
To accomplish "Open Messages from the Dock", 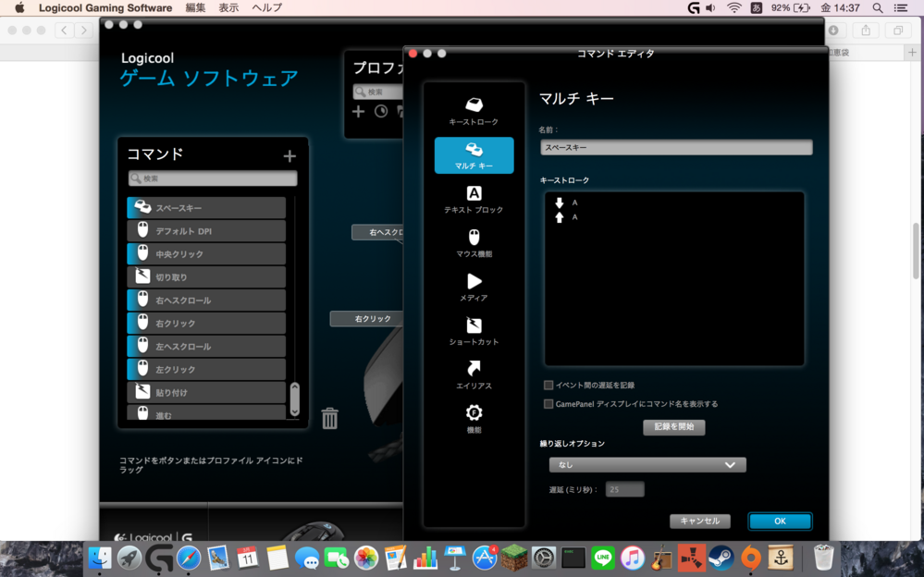I will 307,558.
